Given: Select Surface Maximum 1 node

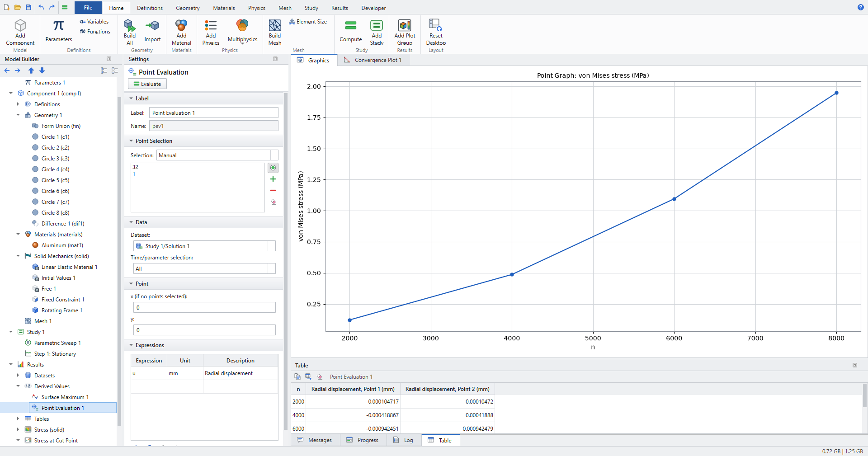Looking at the screenshot, I should tap(65, 397).
